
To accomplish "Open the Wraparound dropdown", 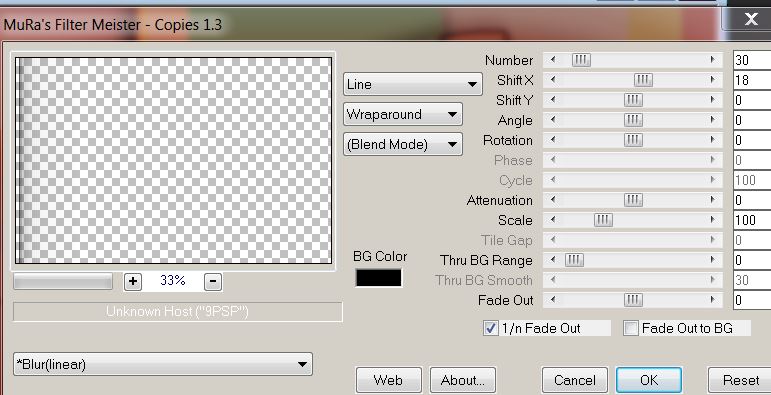I will click(x=403, y=114).
